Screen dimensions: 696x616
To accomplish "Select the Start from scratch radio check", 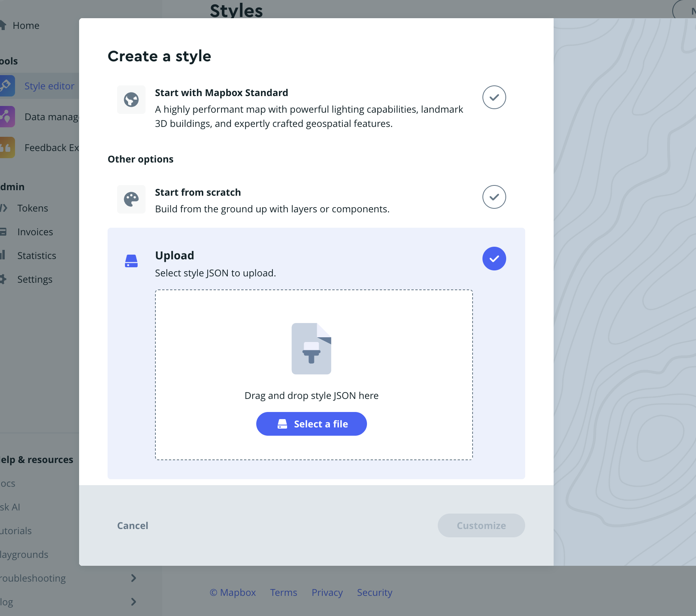I will point(494,197).
